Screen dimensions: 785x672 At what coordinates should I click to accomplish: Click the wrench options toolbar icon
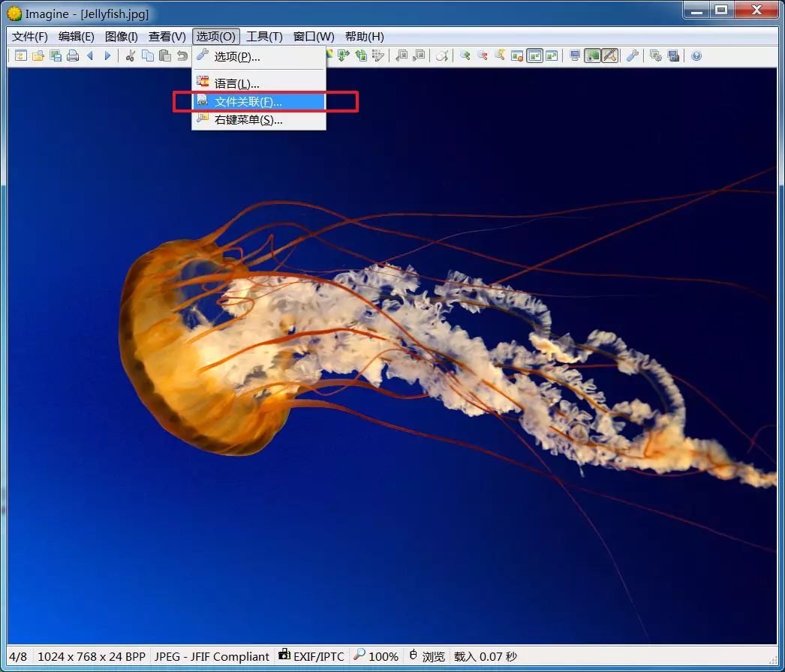point(633,55)
